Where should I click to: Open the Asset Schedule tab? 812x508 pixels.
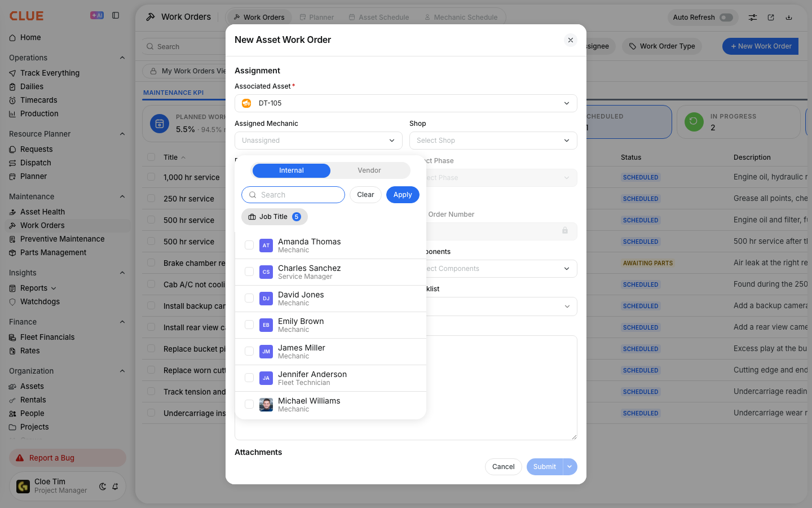pos(379,17)
